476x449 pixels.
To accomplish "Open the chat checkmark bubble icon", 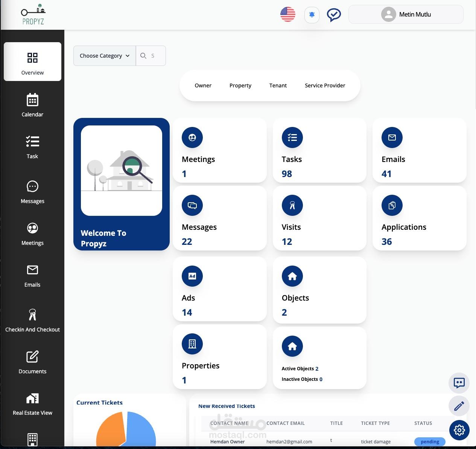I will pyautogui.click(x=333, y=15).
